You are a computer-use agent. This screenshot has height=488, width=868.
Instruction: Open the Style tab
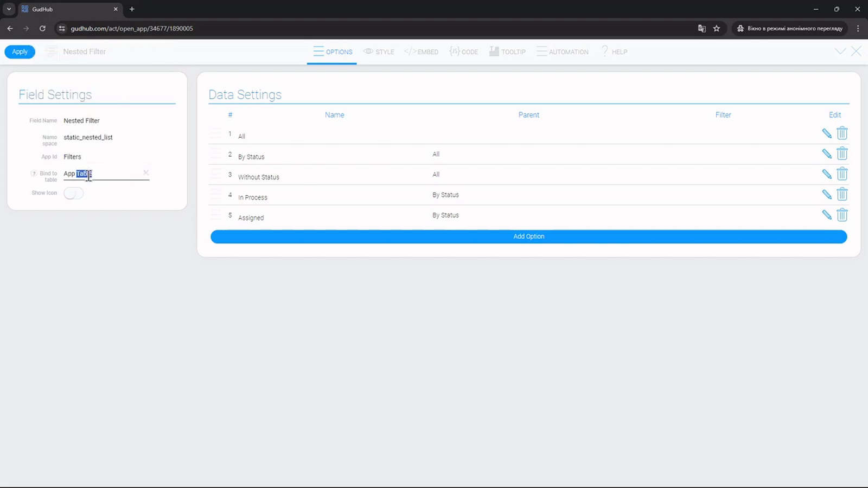tap(379, 52)
